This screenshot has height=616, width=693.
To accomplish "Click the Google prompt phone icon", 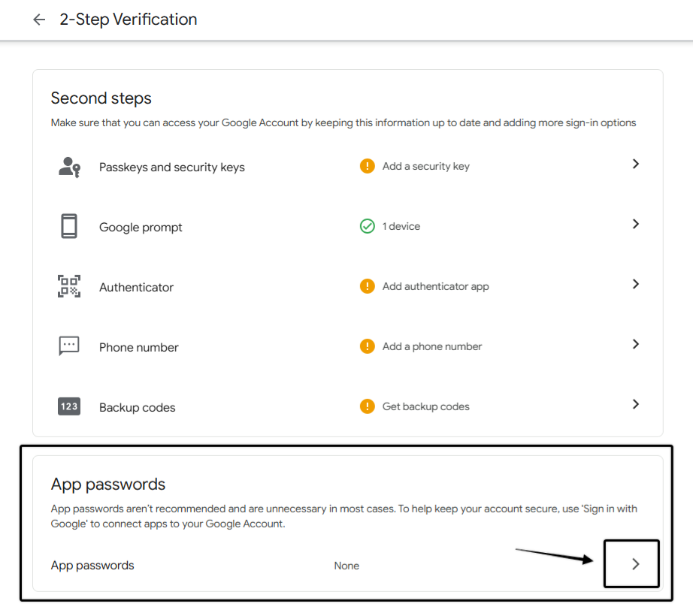I will (69, 226).
